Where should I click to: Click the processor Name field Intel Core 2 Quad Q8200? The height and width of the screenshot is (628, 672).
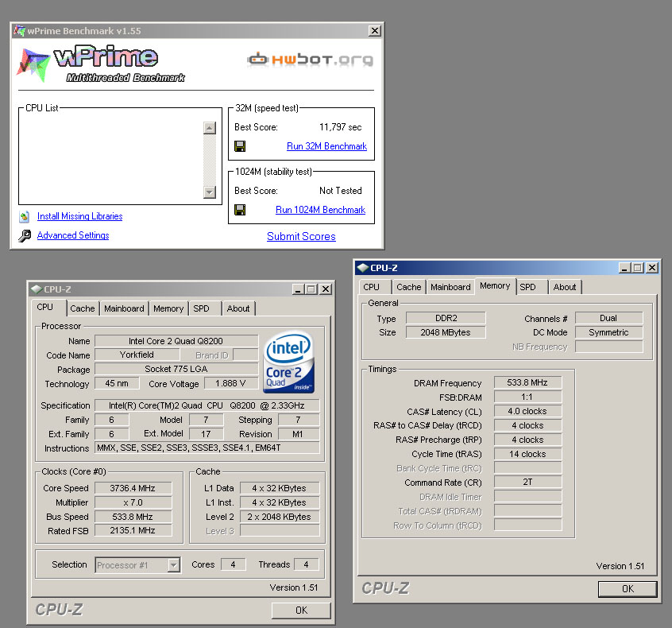[x=176, y=341]
